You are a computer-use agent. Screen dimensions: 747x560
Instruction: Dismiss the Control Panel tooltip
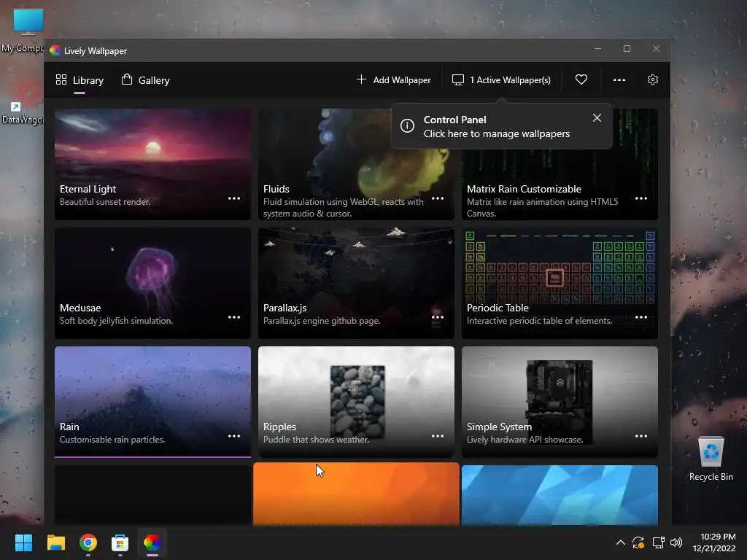pyautogui.click(x=597, y=117)
